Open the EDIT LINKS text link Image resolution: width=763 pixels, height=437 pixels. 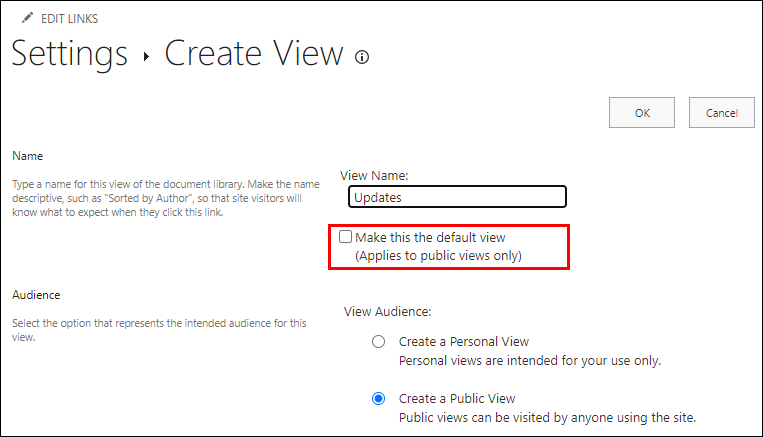[x=69, y=19]
